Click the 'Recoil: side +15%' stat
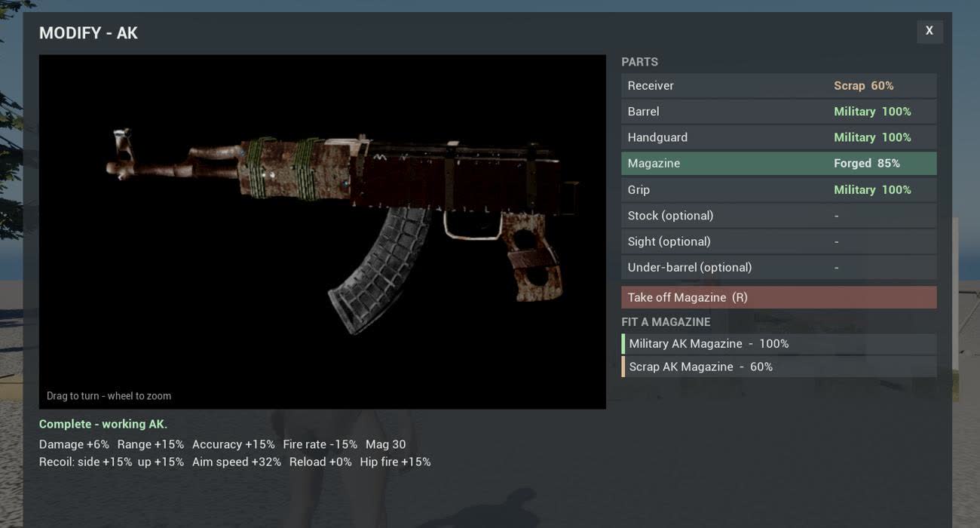This screenshot has width=980, height=528. coord(85,462)
